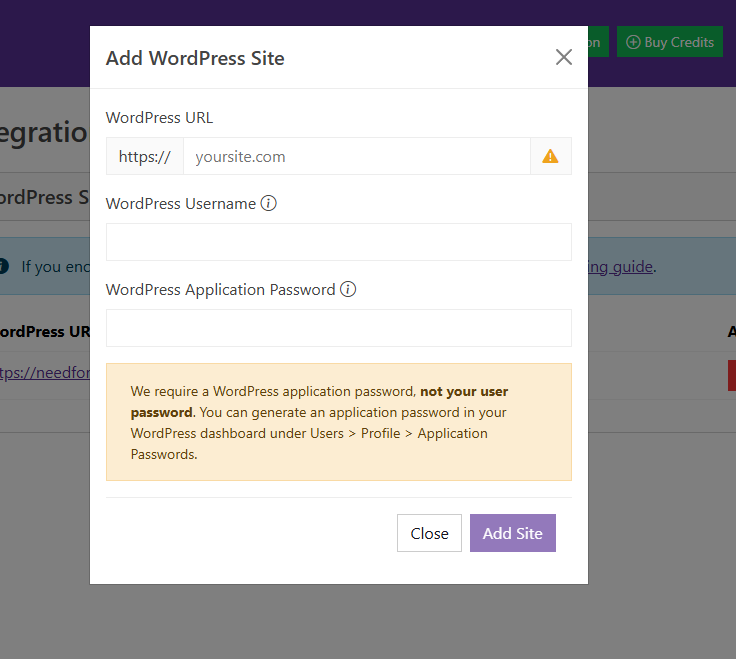The image size is (736, 659).
Task: Click the Close button
Action: click(x=429, y=533)
